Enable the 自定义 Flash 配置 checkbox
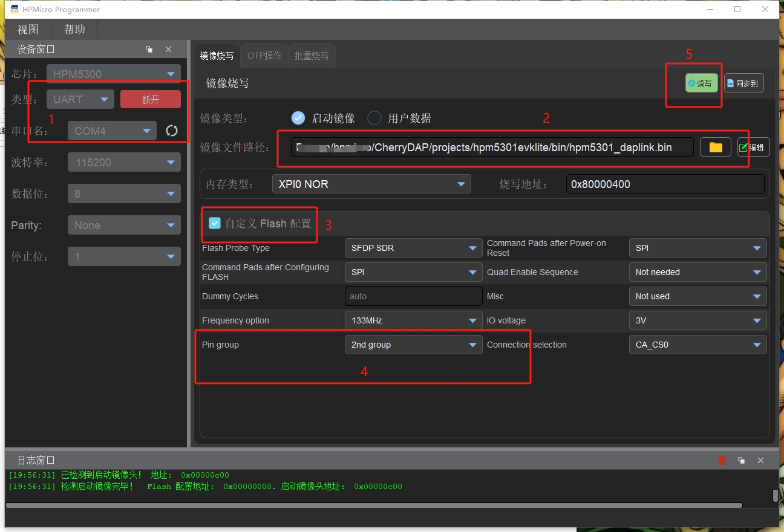 [x=215, y=223]
